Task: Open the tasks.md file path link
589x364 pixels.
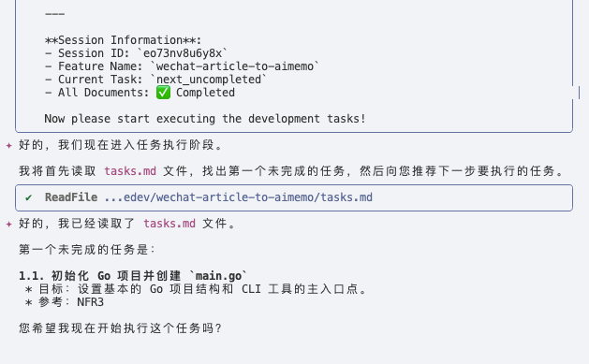Action: [239, 197]
